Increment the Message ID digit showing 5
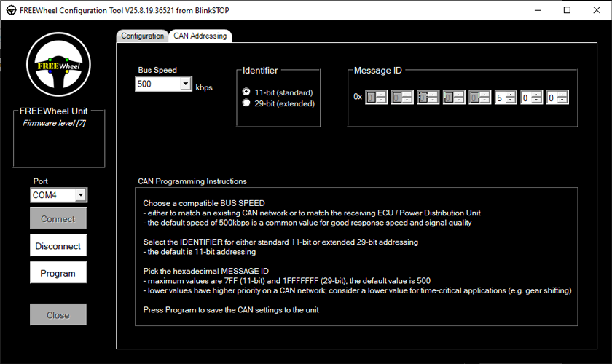 click(x=511, y=94)
